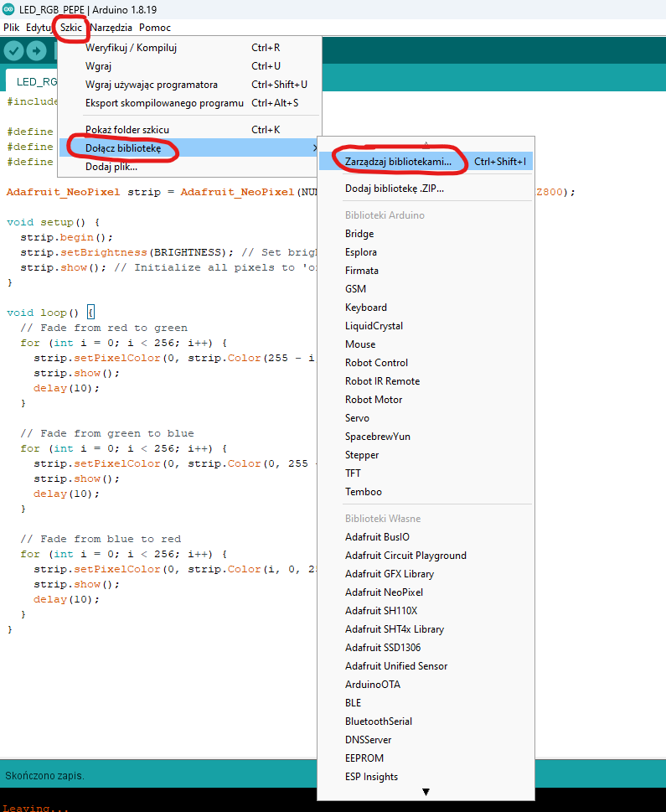Click 'Skończono zapis.' status message
The image size is (666, 812).
[44, 776]
